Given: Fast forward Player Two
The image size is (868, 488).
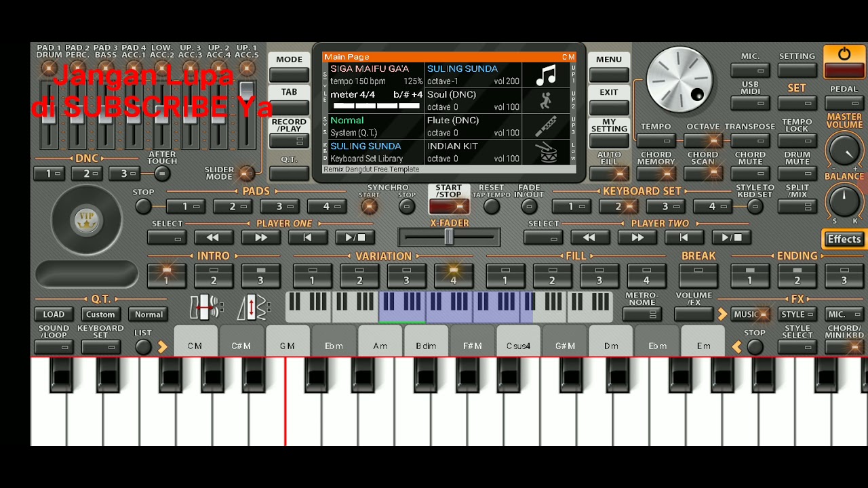Looking at the screenshot, I should pos(637,237).
